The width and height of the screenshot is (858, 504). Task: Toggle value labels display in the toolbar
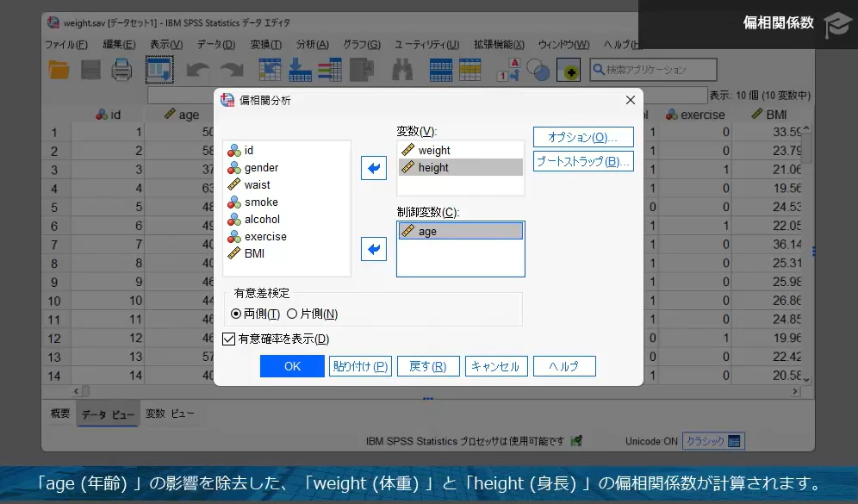pyautogui.click(x=507, y=71)
